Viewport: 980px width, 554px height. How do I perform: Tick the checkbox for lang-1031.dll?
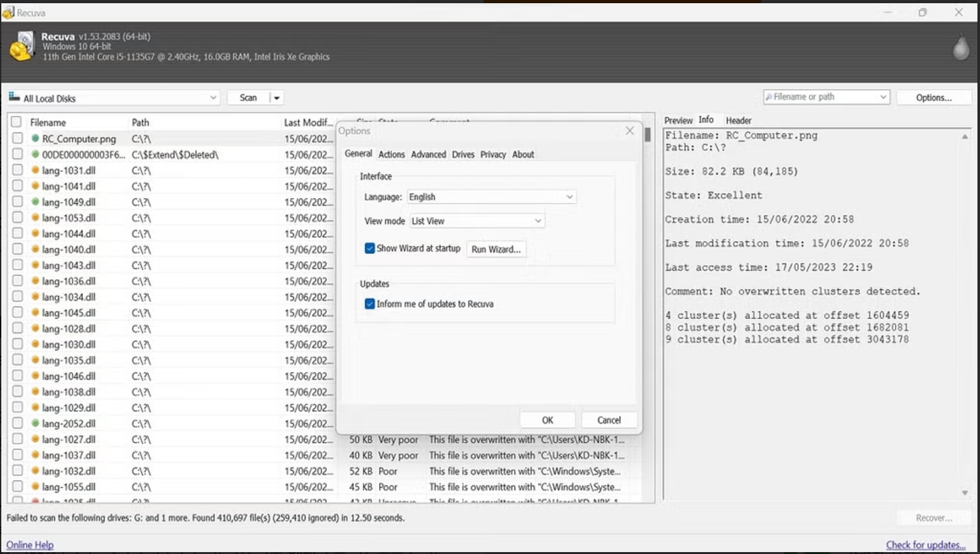coord(17,170)
